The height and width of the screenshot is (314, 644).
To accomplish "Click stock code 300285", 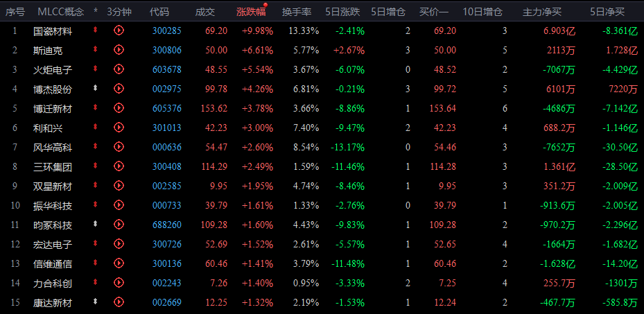I will 167,30.
